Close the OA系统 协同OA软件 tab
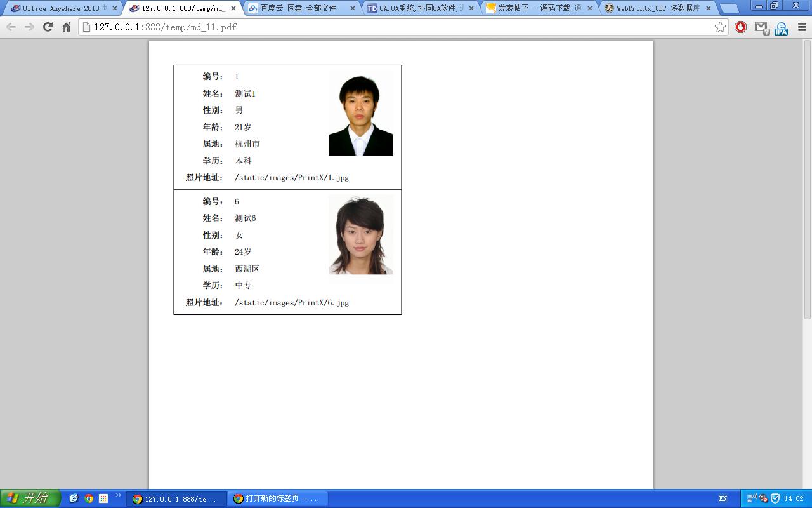This screenshot has width=812, height=508. click(x=471, y=8)
